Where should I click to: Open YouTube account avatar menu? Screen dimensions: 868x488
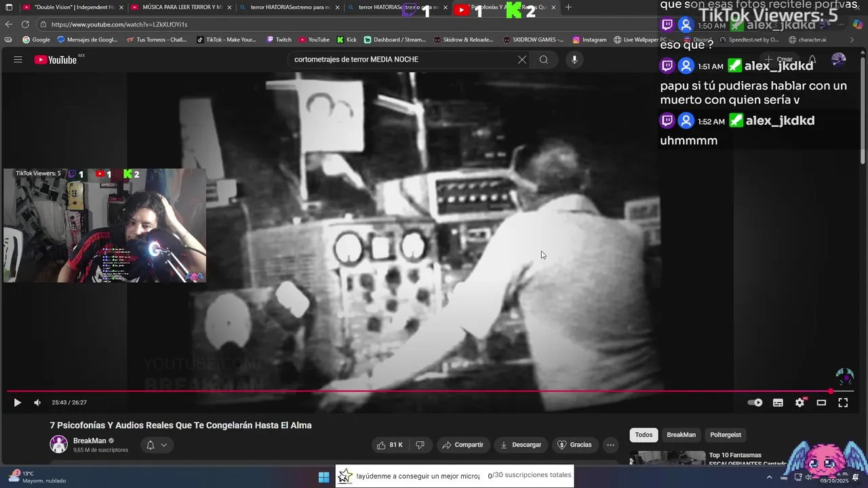839,60
